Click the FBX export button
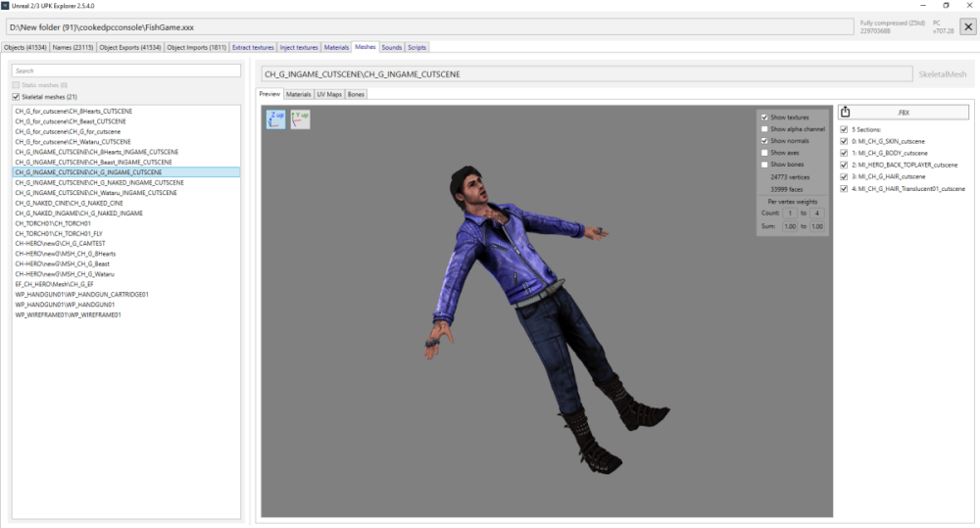Screen dimensions: 980x528 904,112
